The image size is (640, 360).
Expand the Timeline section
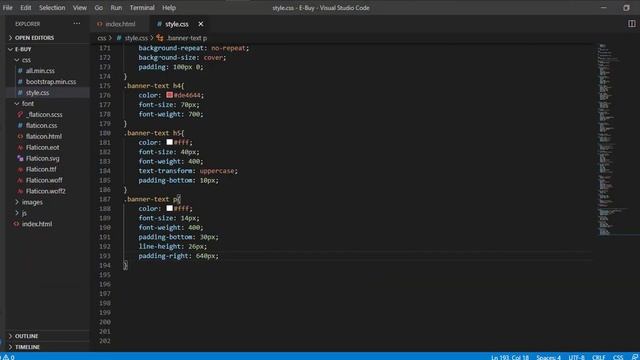tap(47, 347)
